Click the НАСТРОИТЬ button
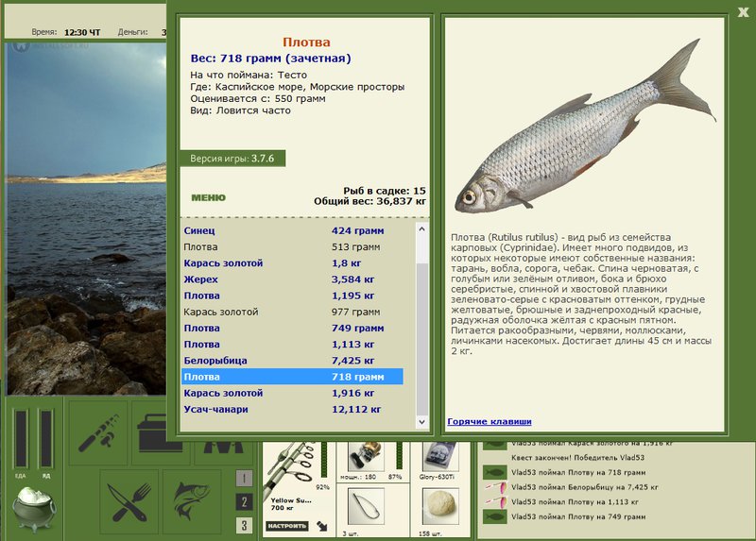The height and width of the screenshot is (541, 756). [287, 526]
